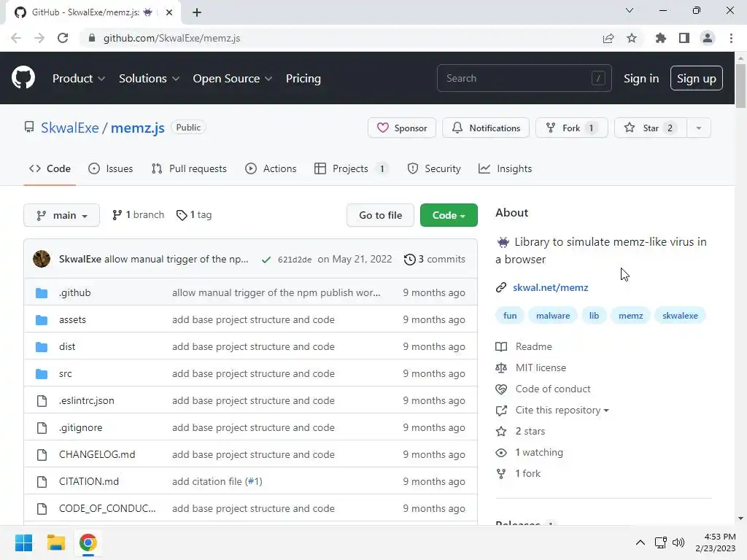Open the main branch selector
This screenshot has width=747, height=560.
(x=61, y=215)
